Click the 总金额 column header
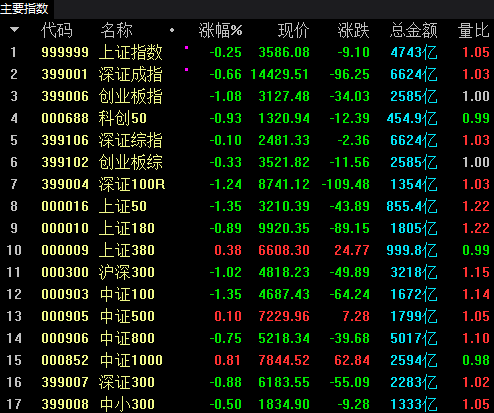 [413, 30]
